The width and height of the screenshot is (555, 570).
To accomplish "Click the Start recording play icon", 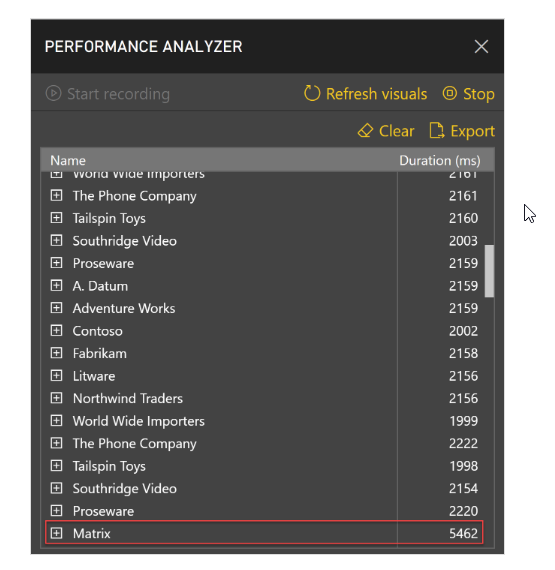I will [x=53, y=93].
